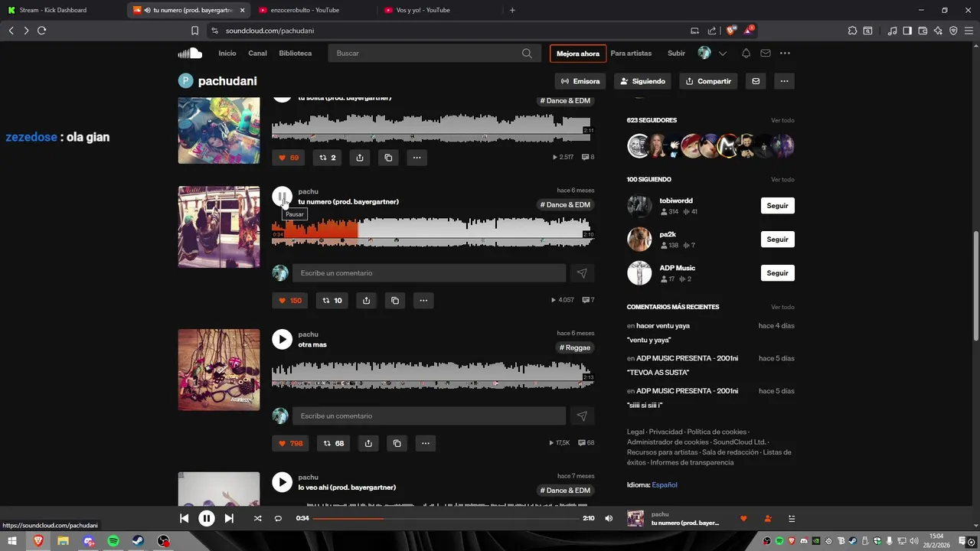This screenshot has width=980, height=551.
Task: Play the track lo veo ahi
Action: [283, 482]
